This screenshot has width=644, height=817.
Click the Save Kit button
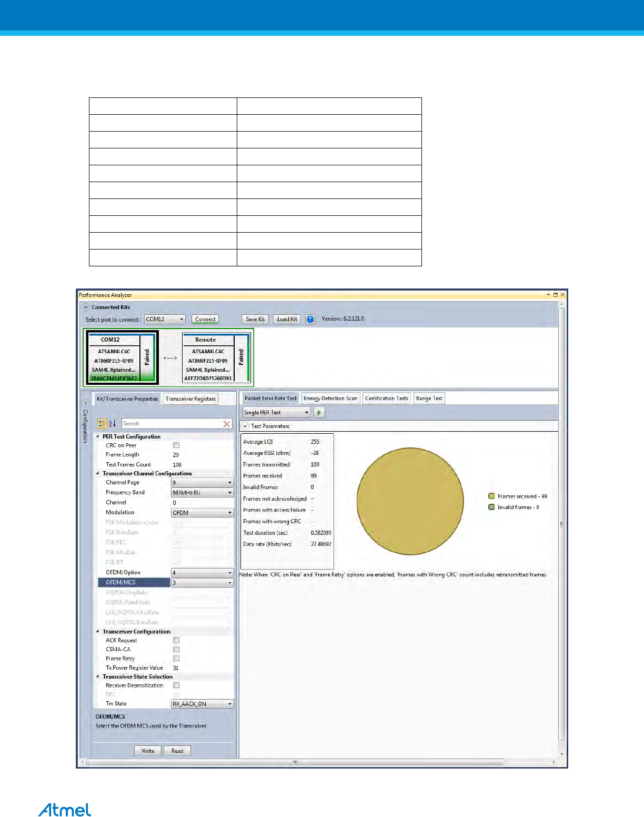(255, 320)
